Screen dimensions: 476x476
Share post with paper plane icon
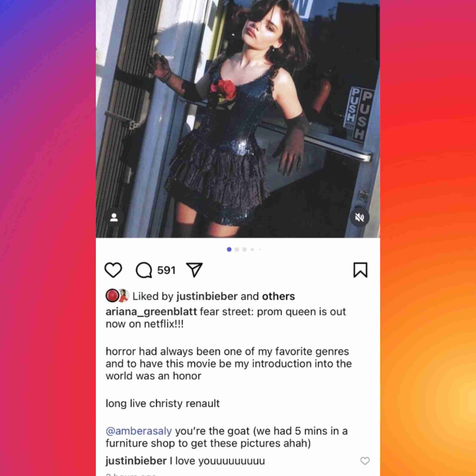coord(194,270)
